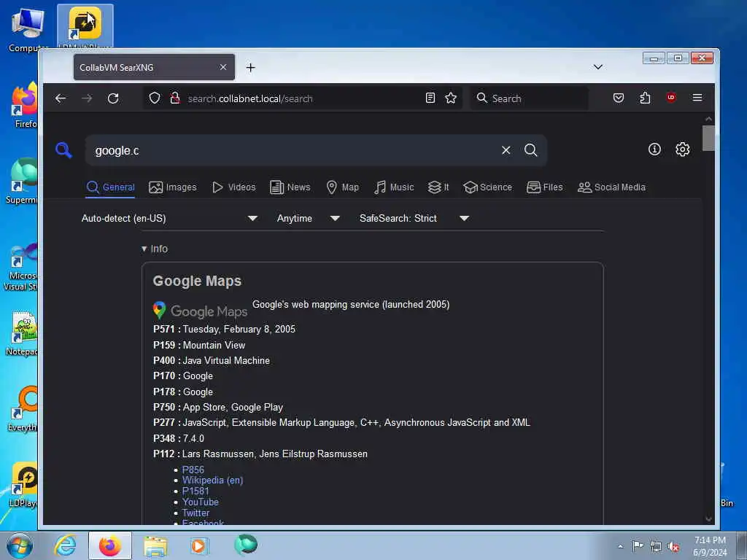Click the search.collabnet.local address bar
Screen dimensions: 747x560
[x=303, y=98]
